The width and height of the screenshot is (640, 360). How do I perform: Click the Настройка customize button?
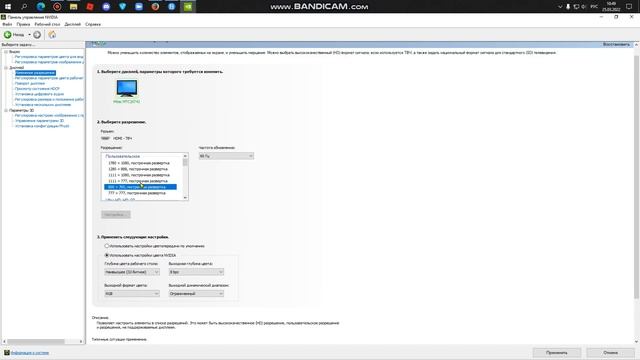[116, 215]
